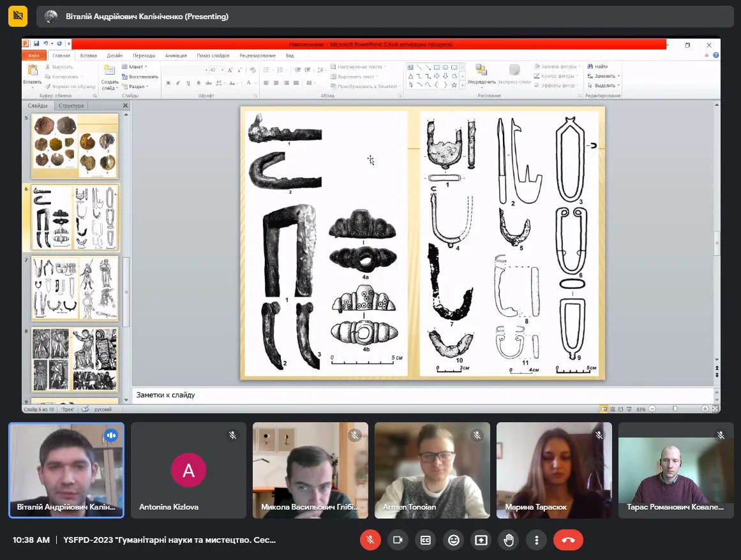This screenshot has height=560, width=741.
Task: Turn on the camera button
Action: (x=398, y=540)
